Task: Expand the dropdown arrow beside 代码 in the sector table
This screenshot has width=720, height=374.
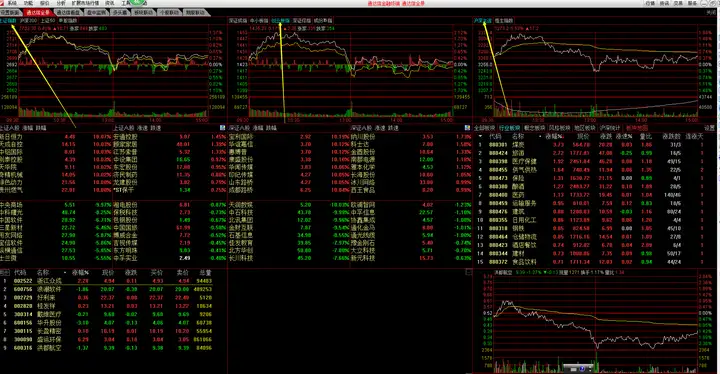Action: tap(480, 136)
